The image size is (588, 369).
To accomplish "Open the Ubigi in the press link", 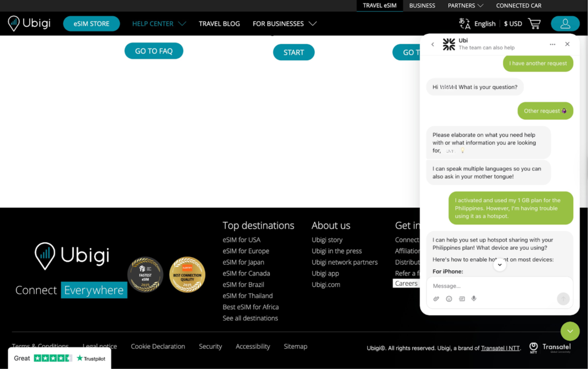I will (x=336, y=251).
